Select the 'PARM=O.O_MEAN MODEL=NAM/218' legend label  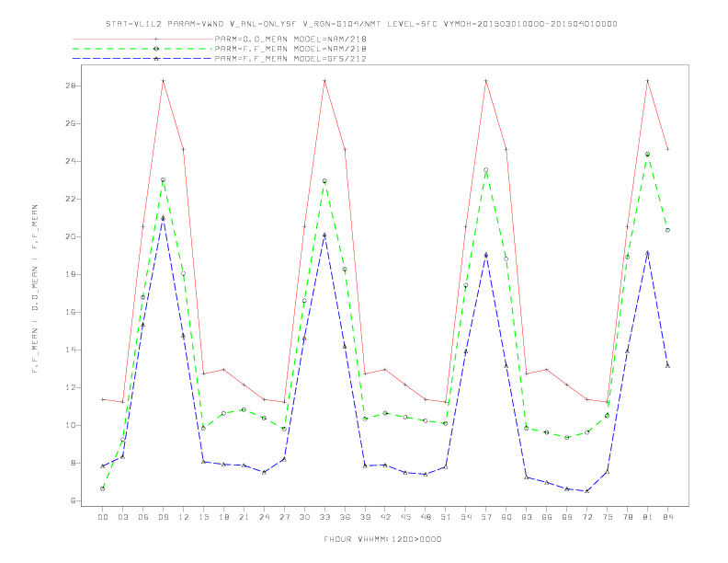tap(290, 39)
